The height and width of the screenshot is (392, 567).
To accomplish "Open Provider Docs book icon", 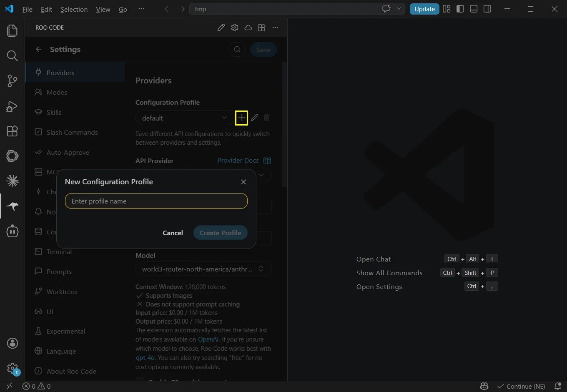I will click(x=267, y=161).
